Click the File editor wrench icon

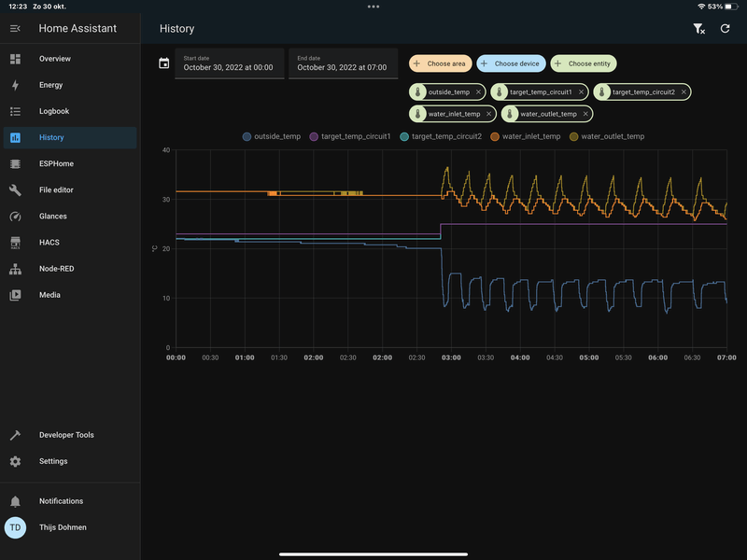coord(15,190)
